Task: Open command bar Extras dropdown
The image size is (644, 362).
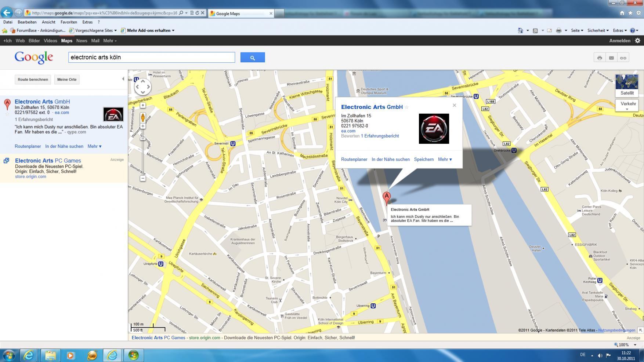Action: coord(619,30)
